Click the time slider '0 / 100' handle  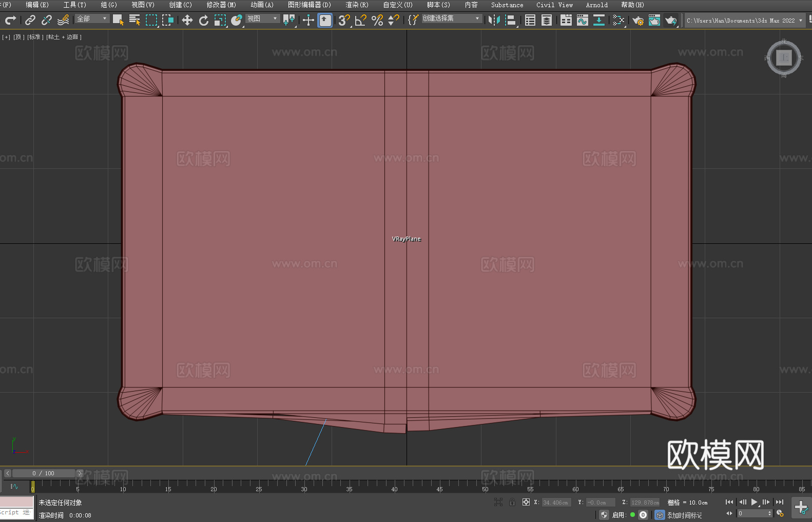44,473
